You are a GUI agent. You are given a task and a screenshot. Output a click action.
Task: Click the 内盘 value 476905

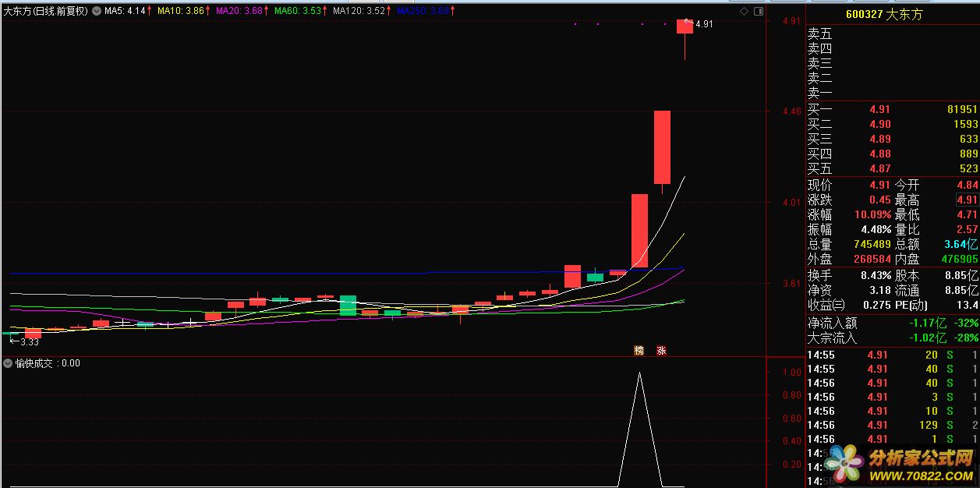pos(960,260)
